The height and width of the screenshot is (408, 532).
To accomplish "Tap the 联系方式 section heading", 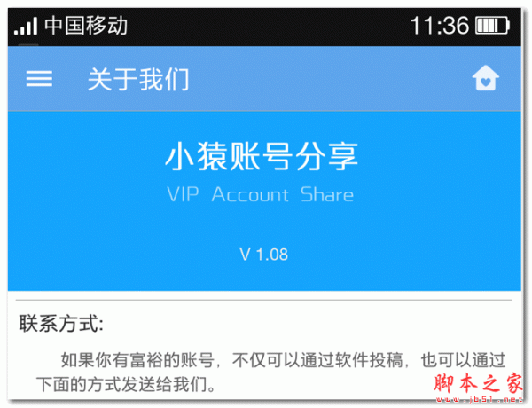I will click(x=61, y=323).
